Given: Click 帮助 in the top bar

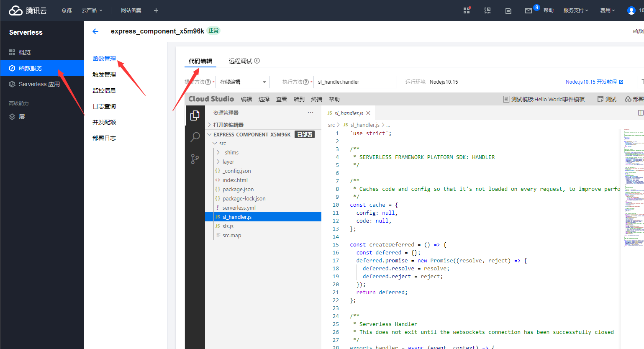Looking at the screenshot, I should (x=549, y=10).
